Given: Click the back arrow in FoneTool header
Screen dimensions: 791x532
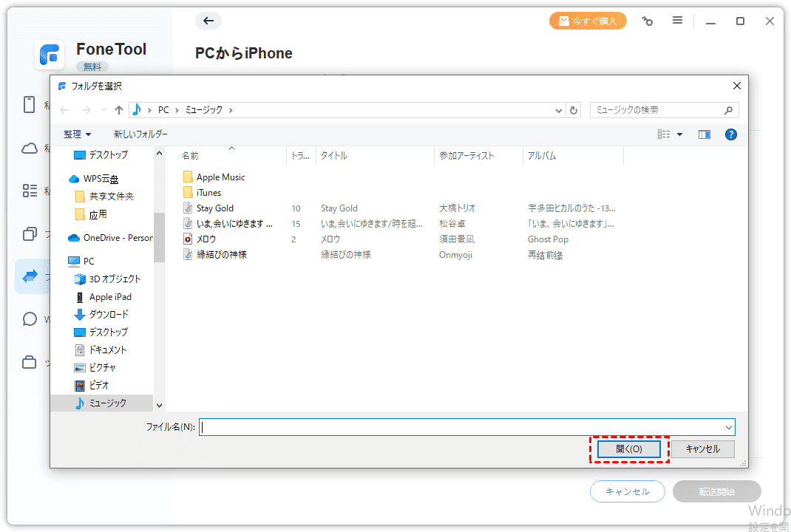Looking at the screenshot, I should coord(208,21).
